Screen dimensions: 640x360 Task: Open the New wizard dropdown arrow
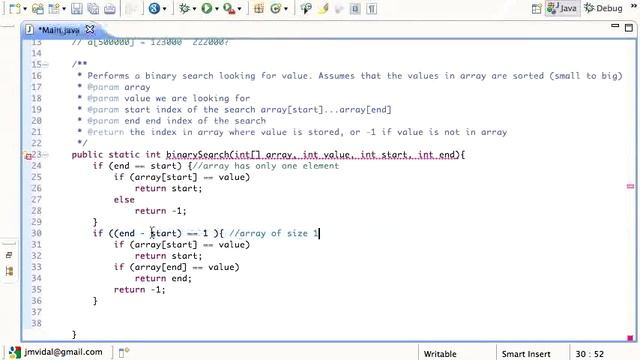pos(24,9)
